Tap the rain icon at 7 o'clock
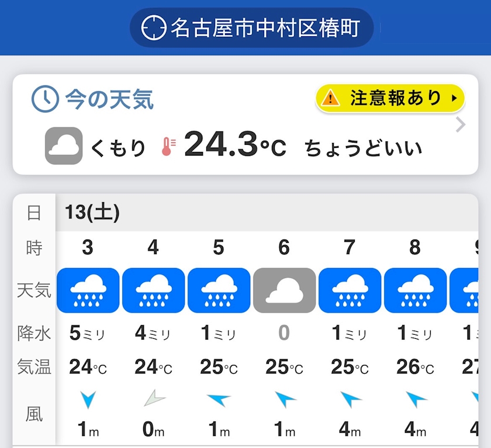The image size is (491, 448). click(350, 290)
